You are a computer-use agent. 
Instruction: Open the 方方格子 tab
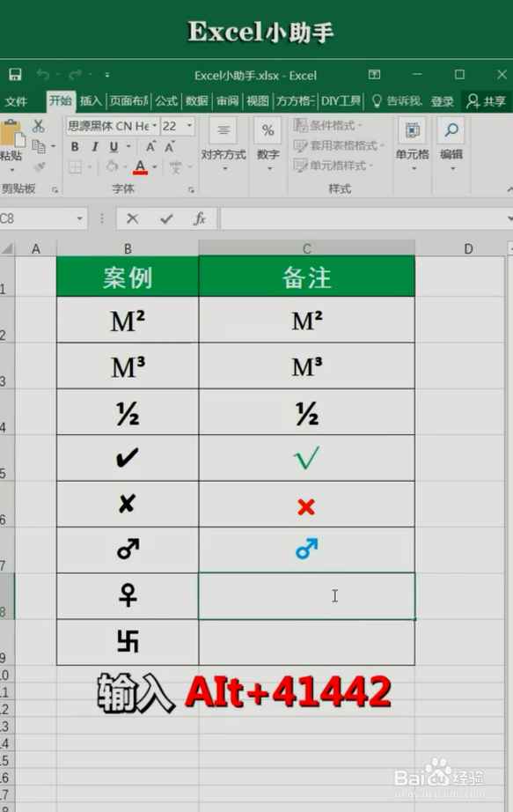(295, 100)
